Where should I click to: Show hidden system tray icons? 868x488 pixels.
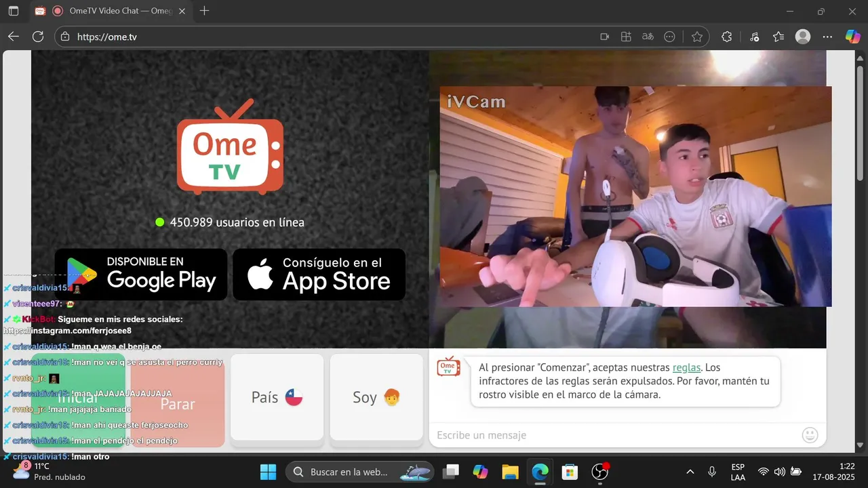(x=690, y=472)
